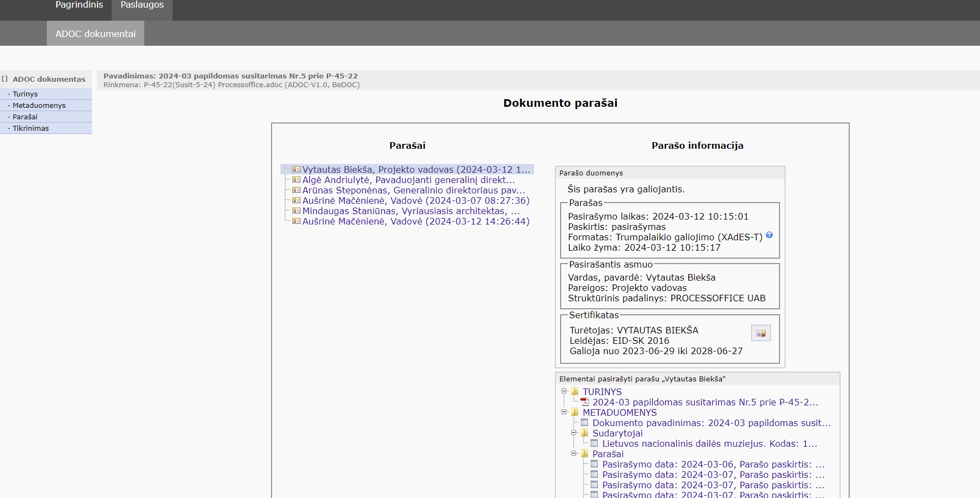Image resolution: width=980 pixels, height=498 pixels.
Task: Select Aušrinė Mačėnienė signature dated 2024-03-07
Action: 415,201
